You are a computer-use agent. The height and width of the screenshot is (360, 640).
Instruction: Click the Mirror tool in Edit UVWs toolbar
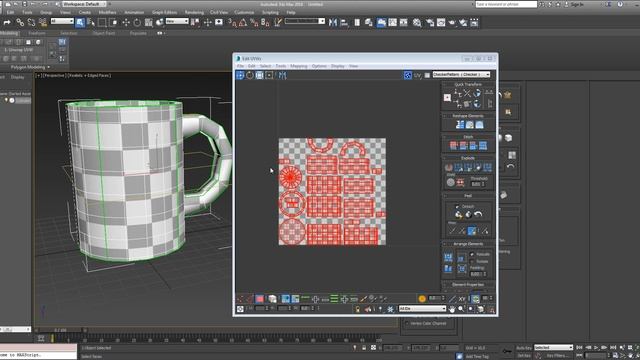coord(282,75)
